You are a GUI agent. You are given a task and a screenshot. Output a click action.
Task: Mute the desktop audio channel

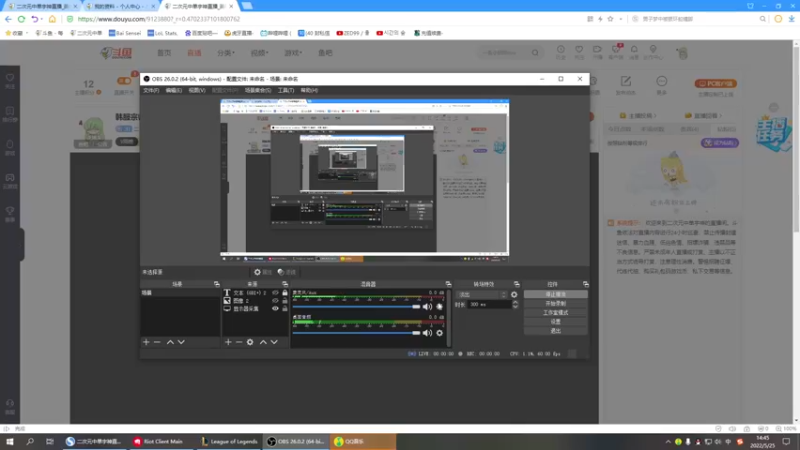tap(428, 333)
